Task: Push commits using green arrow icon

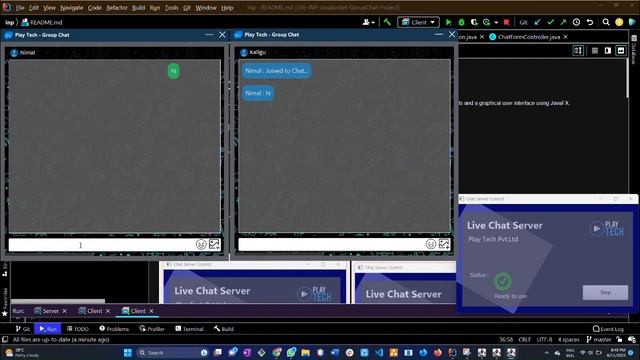Action: click(x=563, y=22)
